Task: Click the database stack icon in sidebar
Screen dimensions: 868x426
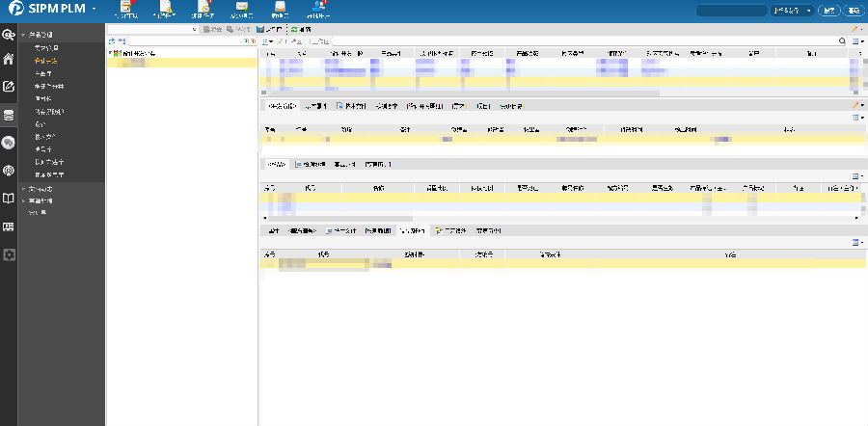Action: [x=9, y=115]
